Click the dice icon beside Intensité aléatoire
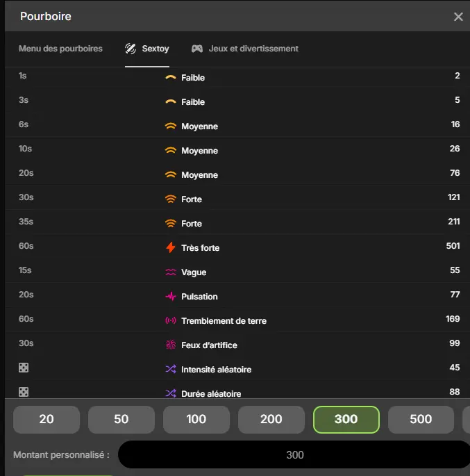This screenshot has width=470, height=476. tap(24, 368)
